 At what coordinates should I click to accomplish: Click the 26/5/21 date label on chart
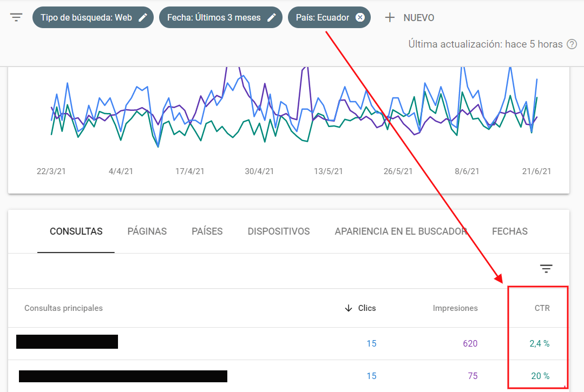(x=398, y=171)
